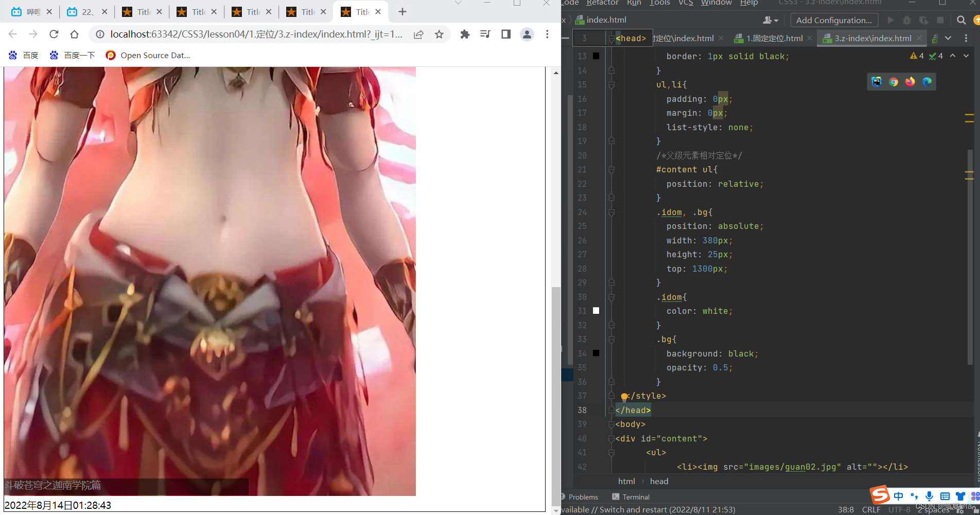Open page in Edge from editor popup
Viewport: 980px width, 515px height.
[x=927, y=81]
